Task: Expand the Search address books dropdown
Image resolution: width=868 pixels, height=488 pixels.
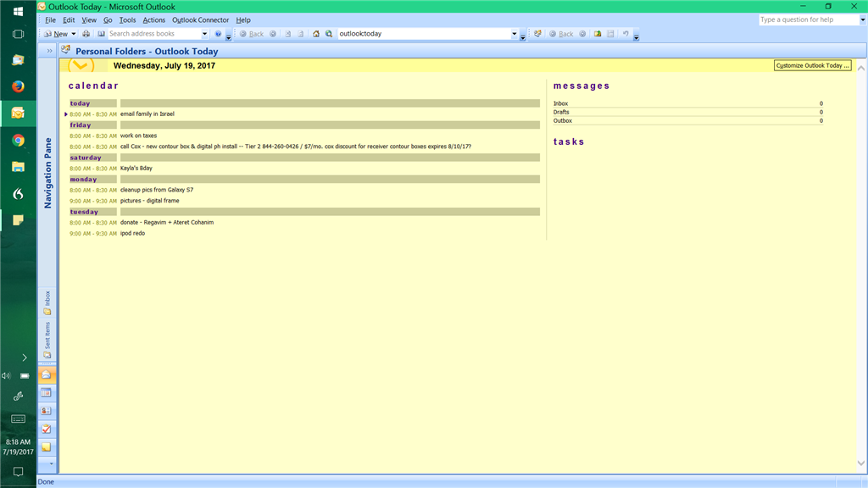Action: (204, 34)
